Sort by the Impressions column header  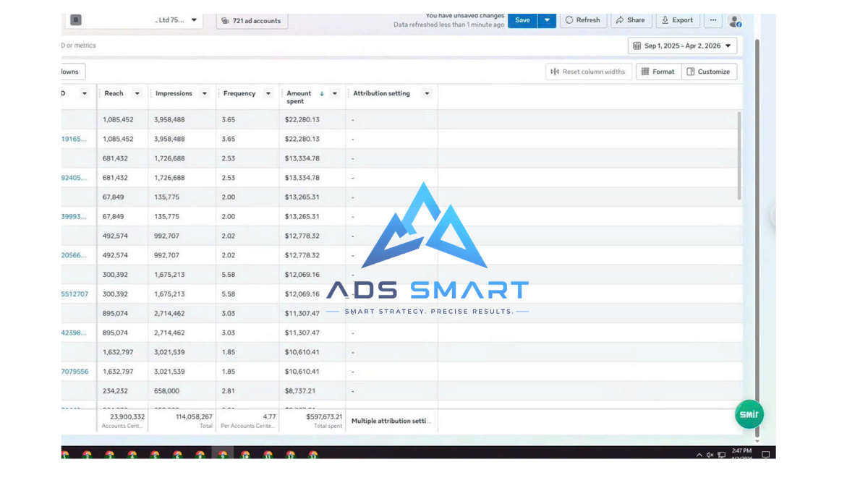click(x=174, y=93)
